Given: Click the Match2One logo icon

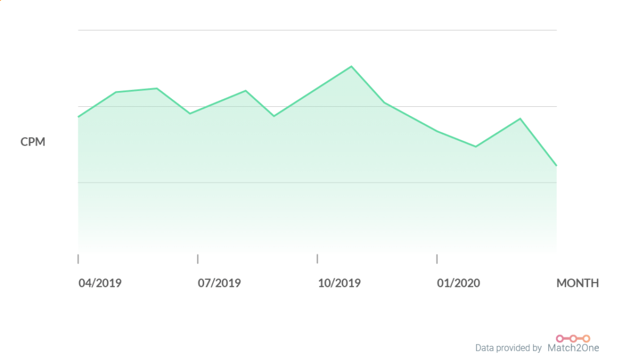Looking at the screenshot, I should pos(573,338).
